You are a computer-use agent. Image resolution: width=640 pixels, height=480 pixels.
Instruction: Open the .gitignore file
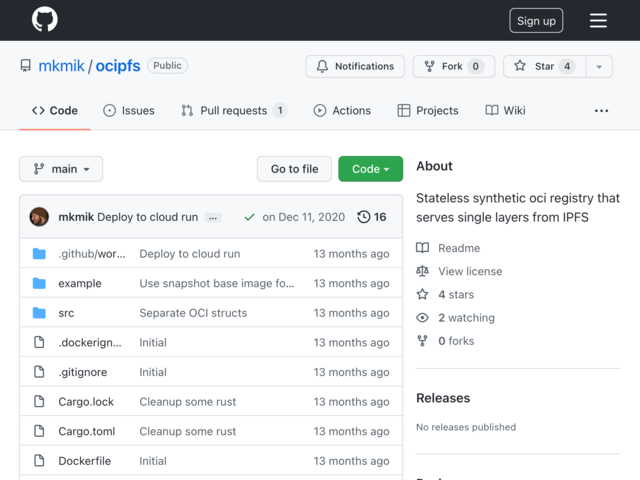[x=83, y=372]
